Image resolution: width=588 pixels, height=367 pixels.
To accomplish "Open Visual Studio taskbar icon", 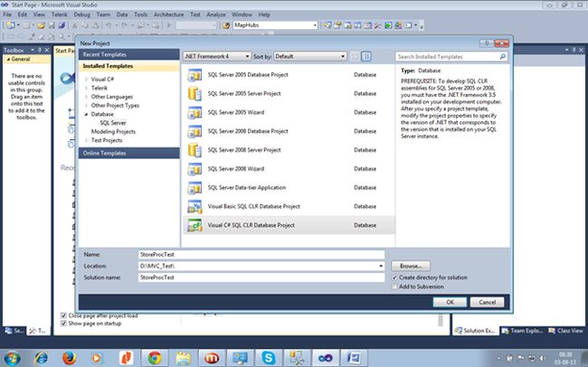I will point(326,358).
